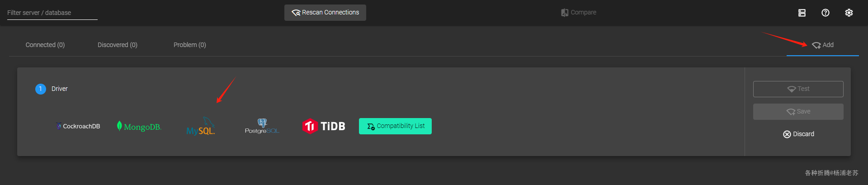This screenshot has width=868, height=185.
Task: Open the server list icon in the header
Action: click(802, 13)
